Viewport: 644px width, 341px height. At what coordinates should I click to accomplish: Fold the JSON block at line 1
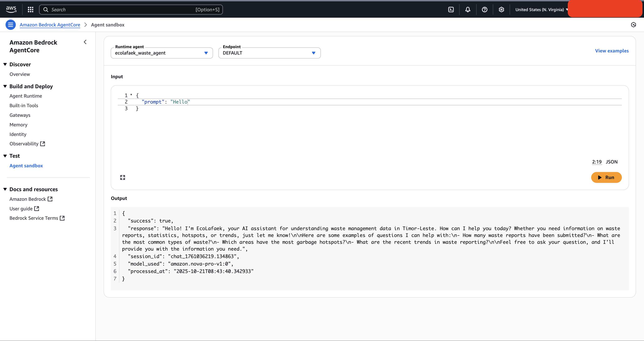131,95
